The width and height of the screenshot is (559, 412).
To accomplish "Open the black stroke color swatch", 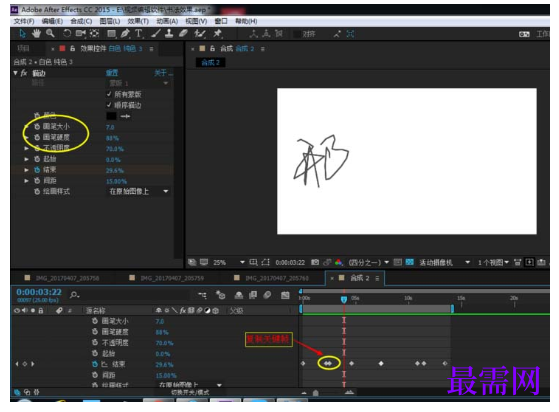I will tap(111, 116).
